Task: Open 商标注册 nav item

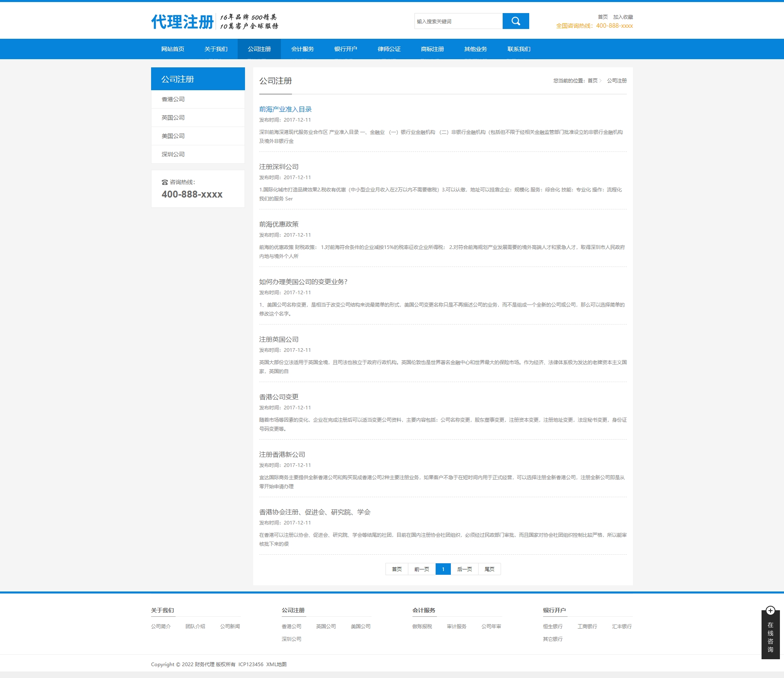Action: tap(432, 49)
